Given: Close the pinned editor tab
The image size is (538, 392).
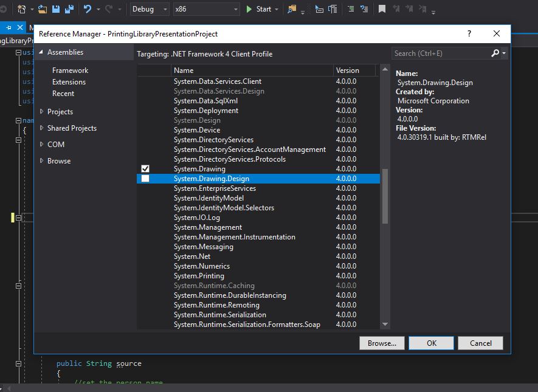Looking at the screenshot, I should [x=20, y=27].
